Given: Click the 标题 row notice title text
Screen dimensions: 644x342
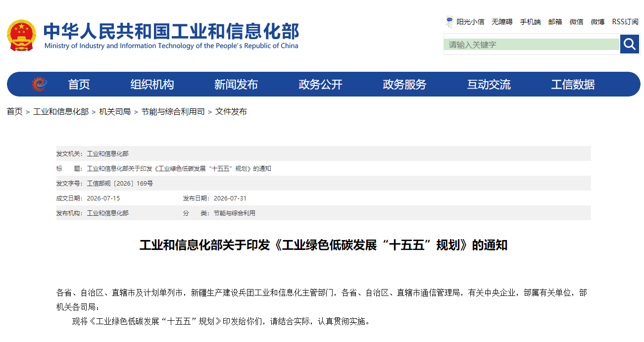Looking at the screenshot, I should [x=179, y=169].
